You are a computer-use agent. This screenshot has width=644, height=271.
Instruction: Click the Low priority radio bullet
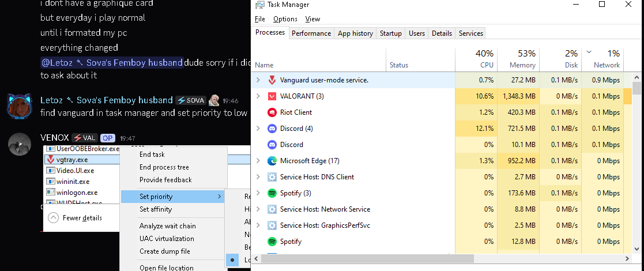pyautogui.click(x=232, y=260)
